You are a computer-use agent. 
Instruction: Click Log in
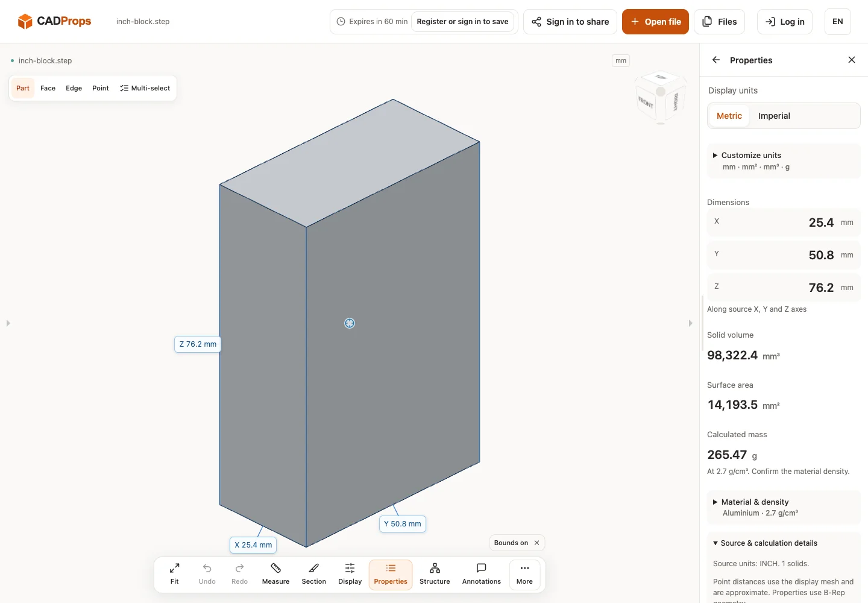(x=785, y=22)
